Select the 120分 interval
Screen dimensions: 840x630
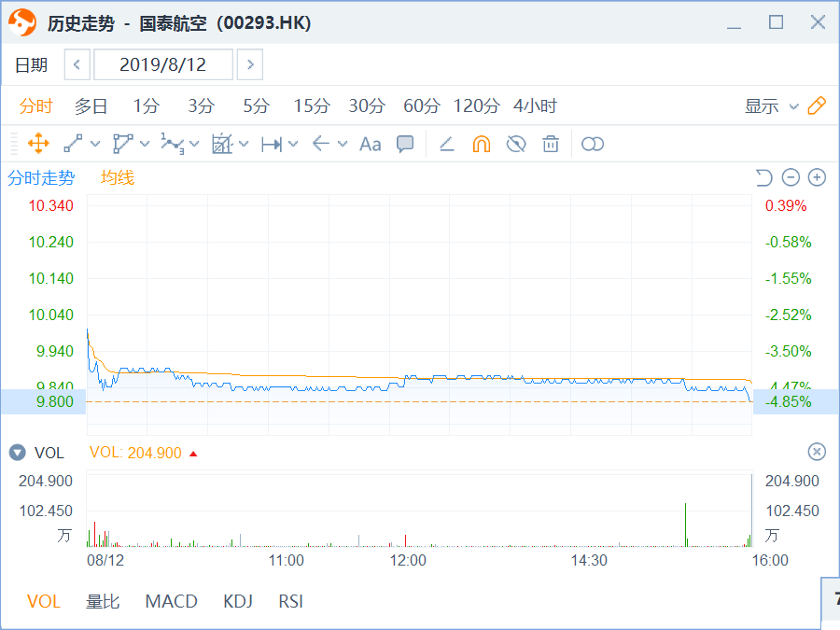click(477, 106)
